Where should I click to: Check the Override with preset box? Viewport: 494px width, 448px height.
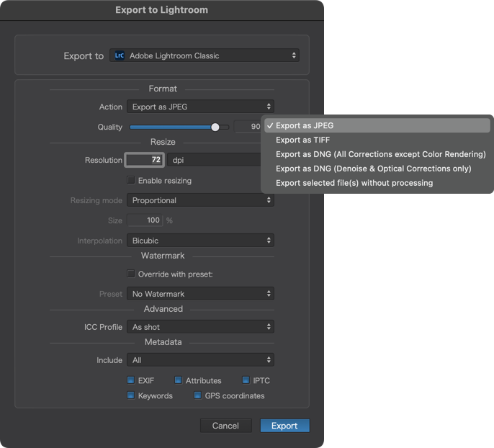coord(131,274)
